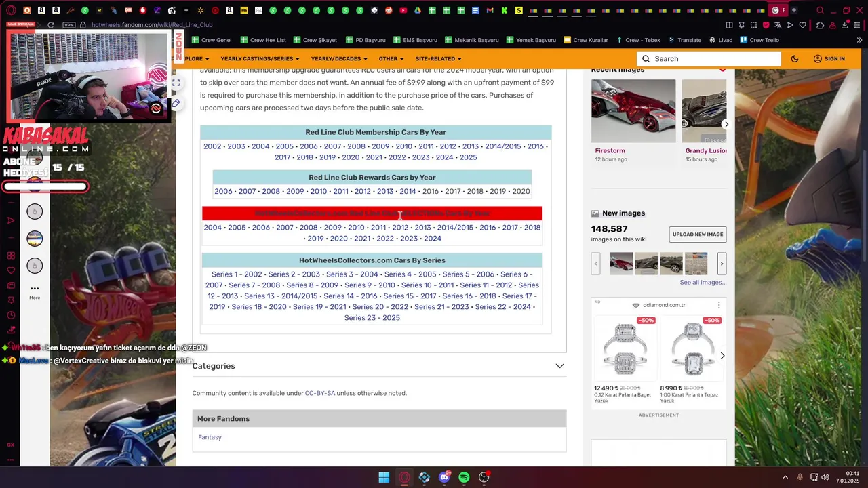Open the SITE-RELATED dropdown menu
Viewport: 868px width, 488px height.
point(438,59)
